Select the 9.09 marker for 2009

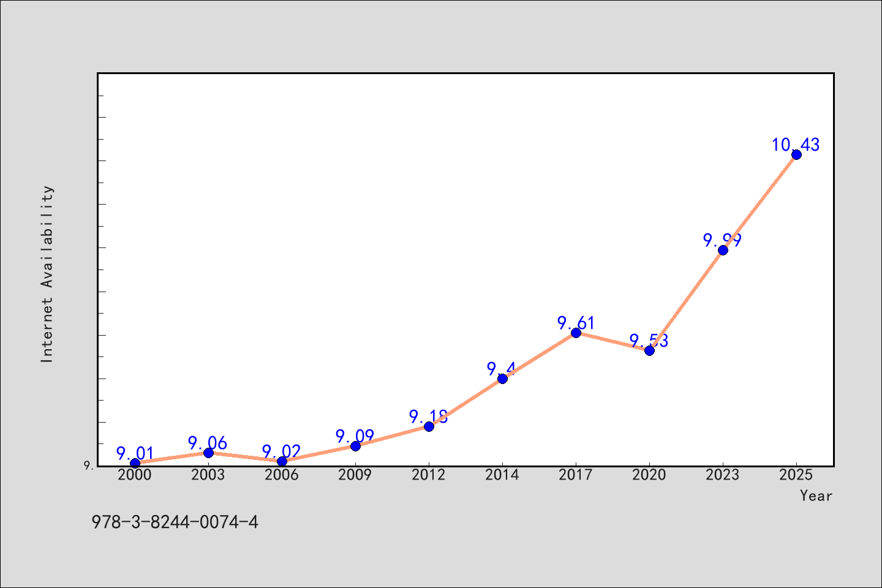(x=355, y=446)
